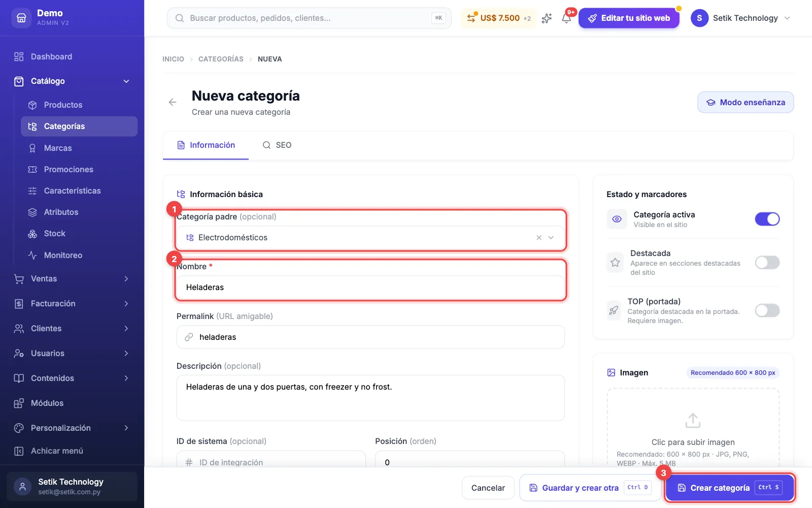This screenshot has width=812, height=508.
Task: Open Módulos in the sidebar
Action: click(x=72, y=403)
